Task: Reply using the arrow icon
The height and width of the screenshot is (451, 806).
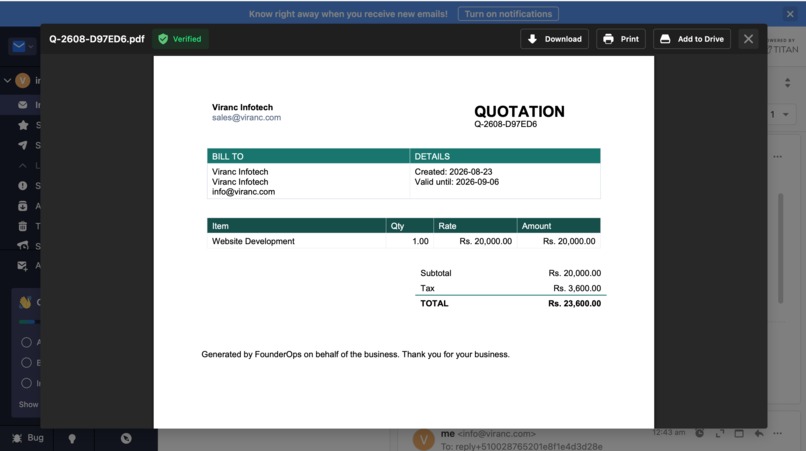Action: pyautogui.click(x=759, y=434)
